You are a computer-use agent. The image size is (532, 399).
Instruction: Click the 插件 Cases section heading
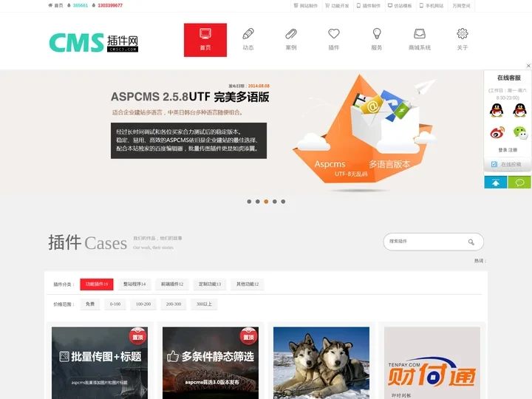click(87, 242)
